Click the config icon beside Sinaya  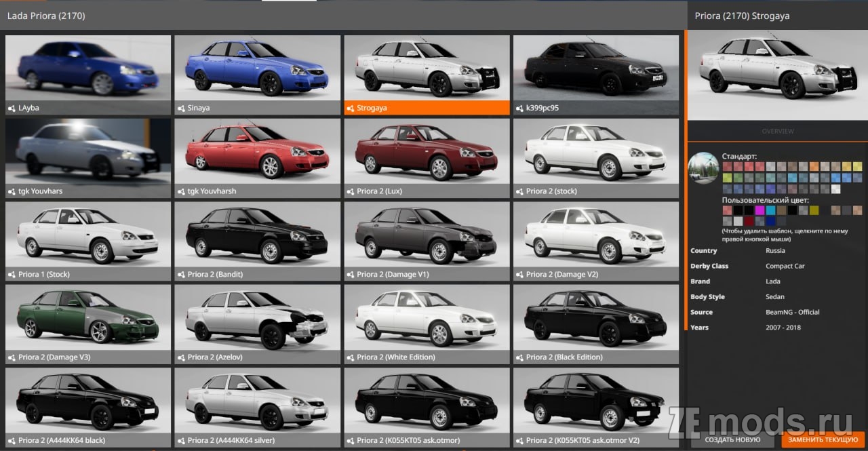pyautogui.click(x=181, y=108)
